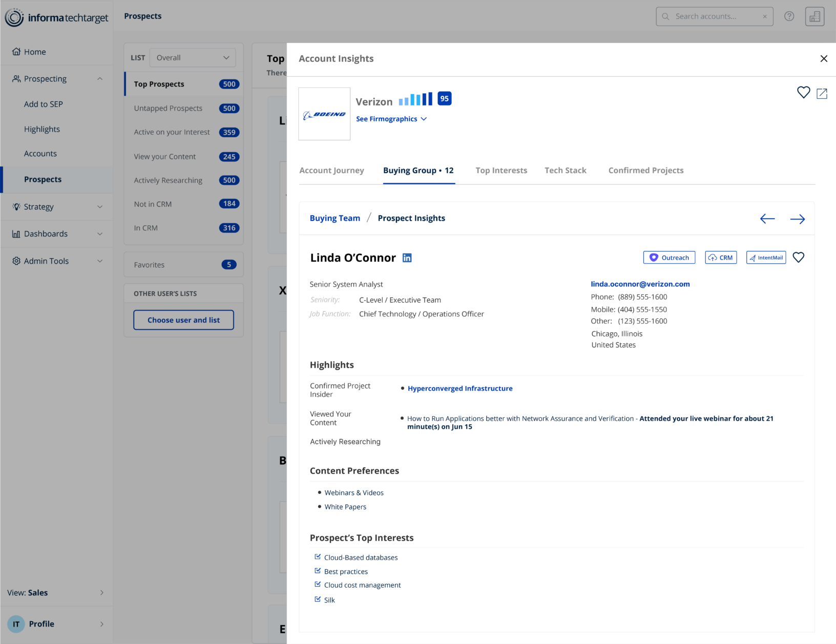The image size is (836, 644).
Task: Click the Search accounts input field
Action: click(715, 16)
